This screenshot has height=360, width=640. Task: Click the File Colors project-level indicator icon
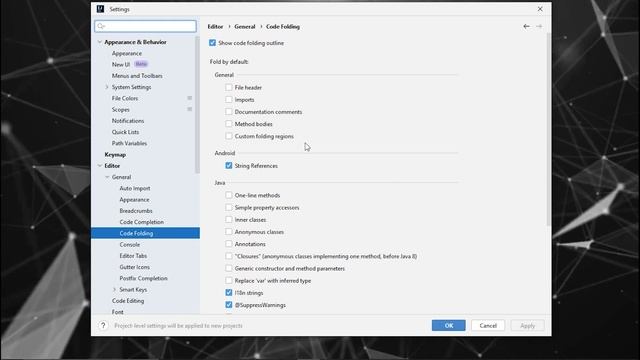(x=189, y=98)
